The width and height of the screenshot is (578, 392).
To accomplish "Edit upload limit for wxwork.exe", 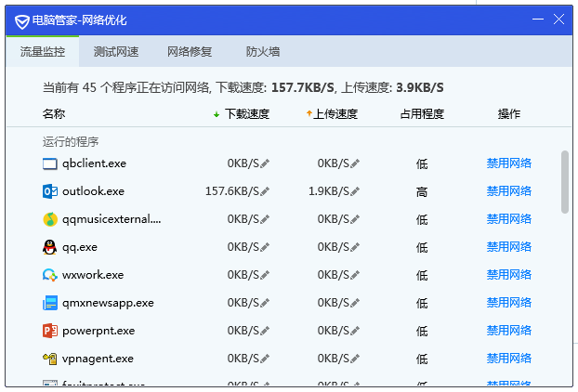I will coord(355,275).
